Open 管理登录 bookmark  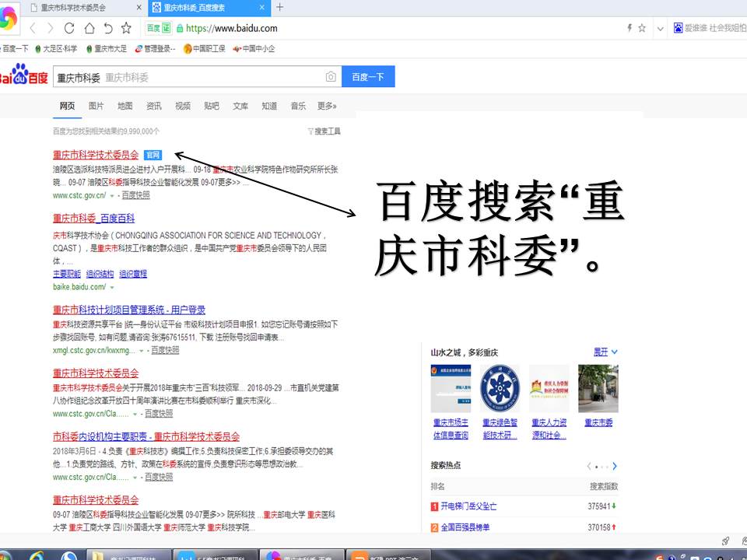tap(156, 48)
